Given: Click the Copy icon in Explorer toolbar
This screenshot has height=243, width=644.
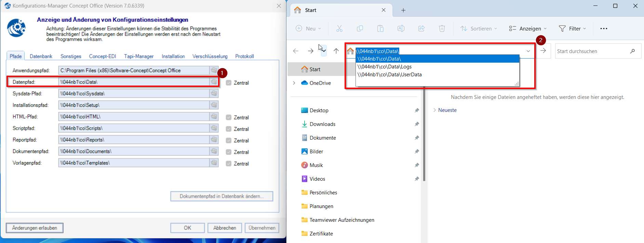Looking at the screenshot, I should pyautogui.click(x=360, y=28).
